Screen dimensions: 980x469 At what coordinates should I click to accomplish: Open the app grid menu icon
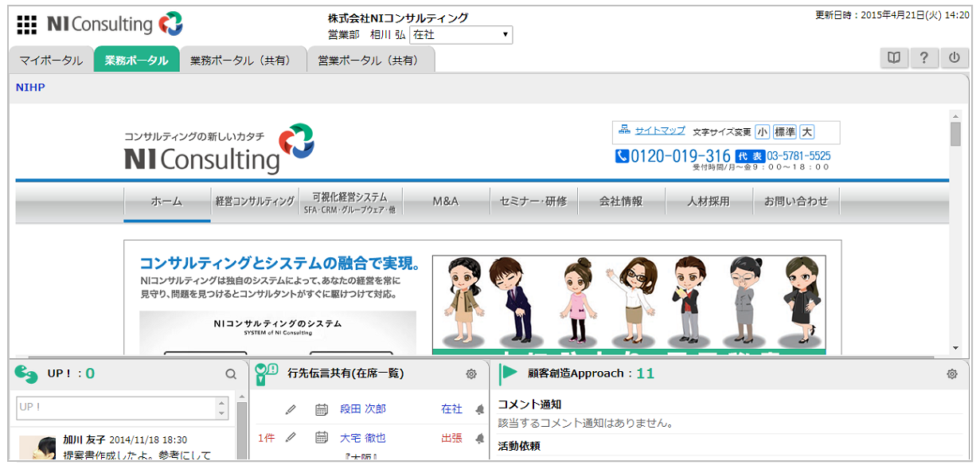26,25
